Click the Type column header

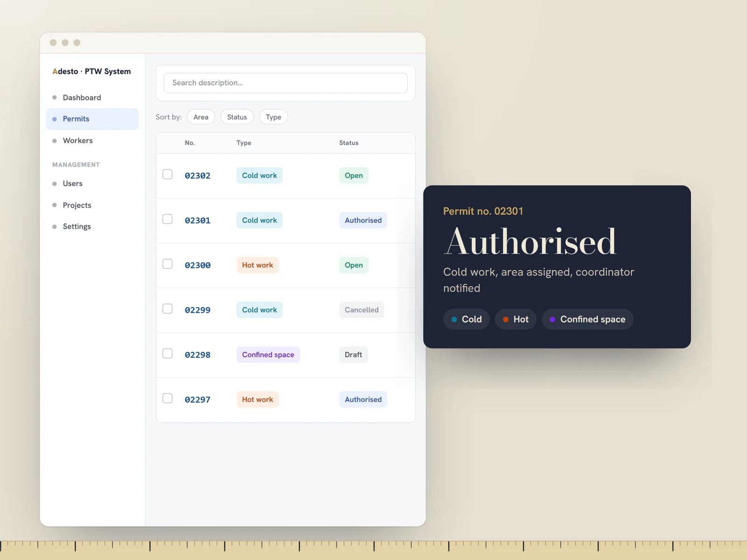point(244,143)
